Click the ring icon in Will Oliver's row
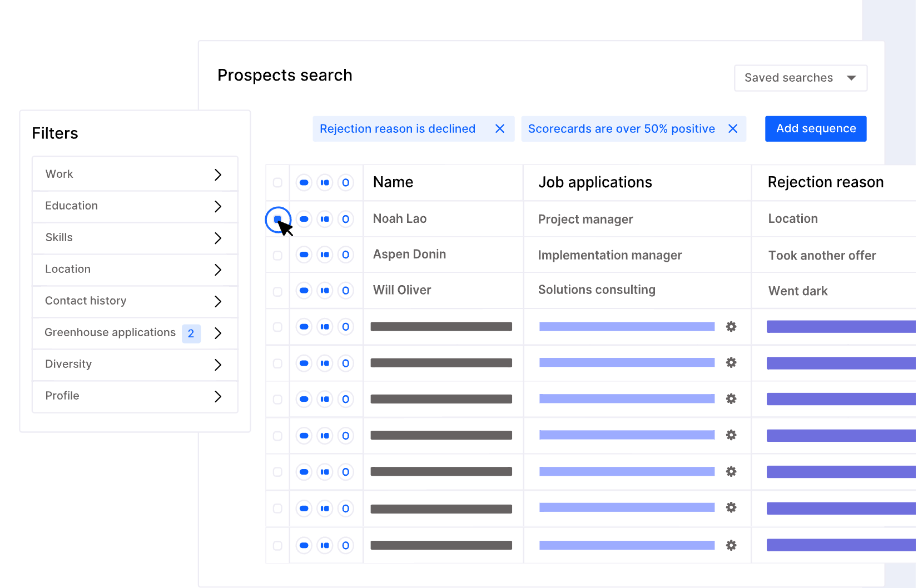 pyautogui.click(x=346, y=291)
